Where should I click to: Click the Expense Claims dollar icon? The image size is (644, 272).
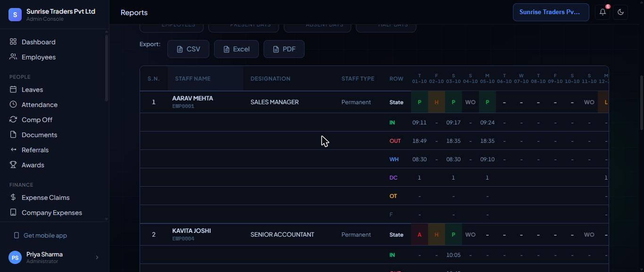(x=13, y=198)
